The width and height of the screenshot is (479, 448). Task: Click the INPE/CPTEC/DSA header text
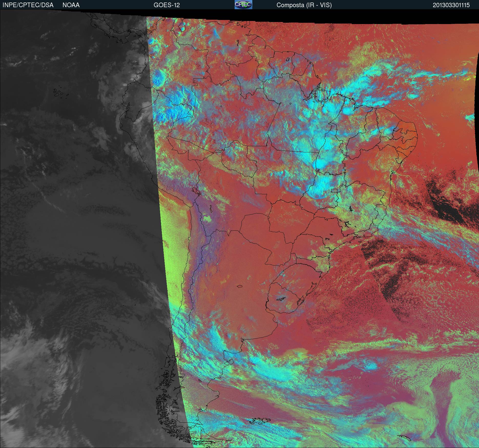(28, 5)
